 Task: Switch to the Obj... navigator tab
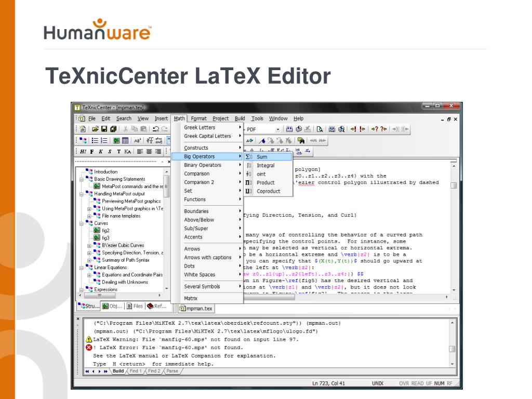[x=112, y=306]
